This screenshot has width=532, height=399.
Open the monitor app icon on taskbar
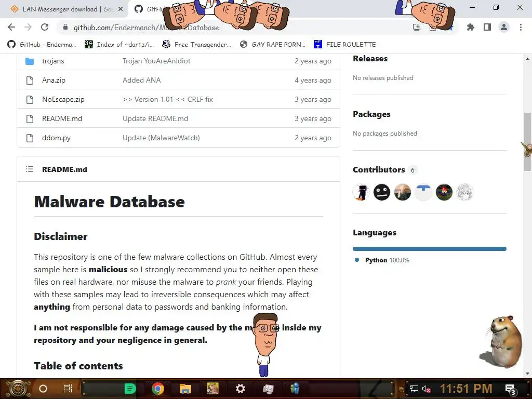pyautogui.click(x=268, y=389)
